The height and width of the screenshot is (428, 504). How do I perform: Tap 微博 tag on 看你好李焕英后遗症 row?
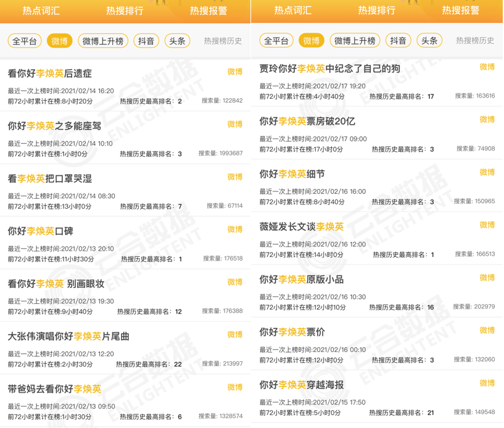[235, 72]
